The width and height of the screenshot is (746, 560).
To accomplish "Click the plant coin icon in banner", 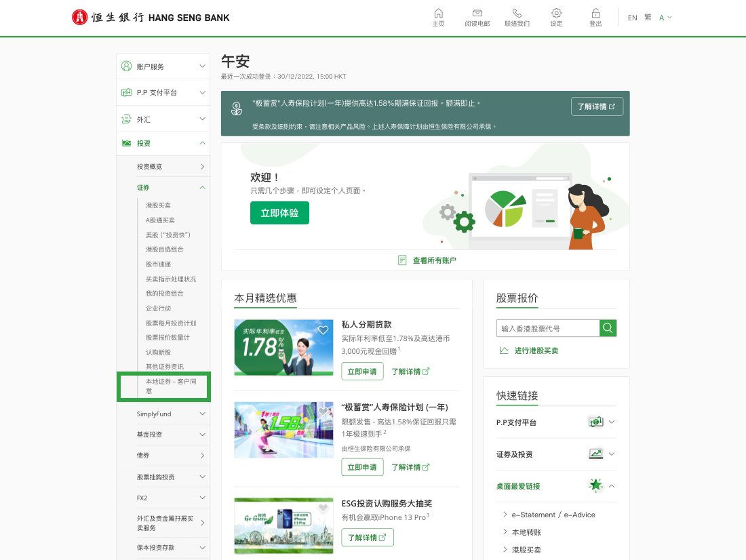I will 237,109.
